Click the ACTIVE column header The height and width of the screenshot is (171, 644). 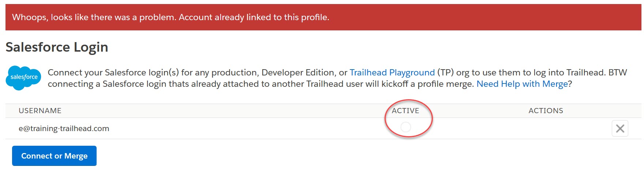[405, 111]
